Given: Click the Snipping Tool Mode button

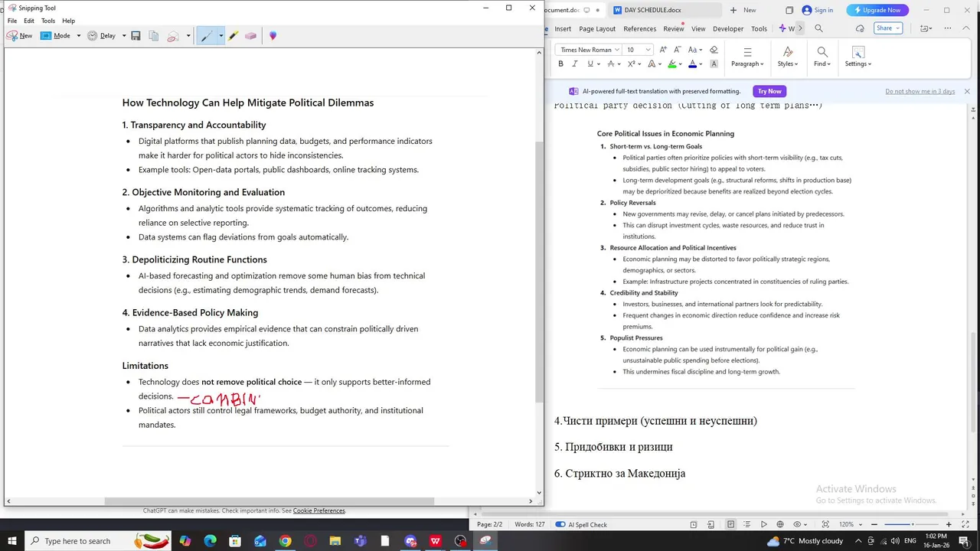Looking at the screenshot, I should [x=55, y=35].
